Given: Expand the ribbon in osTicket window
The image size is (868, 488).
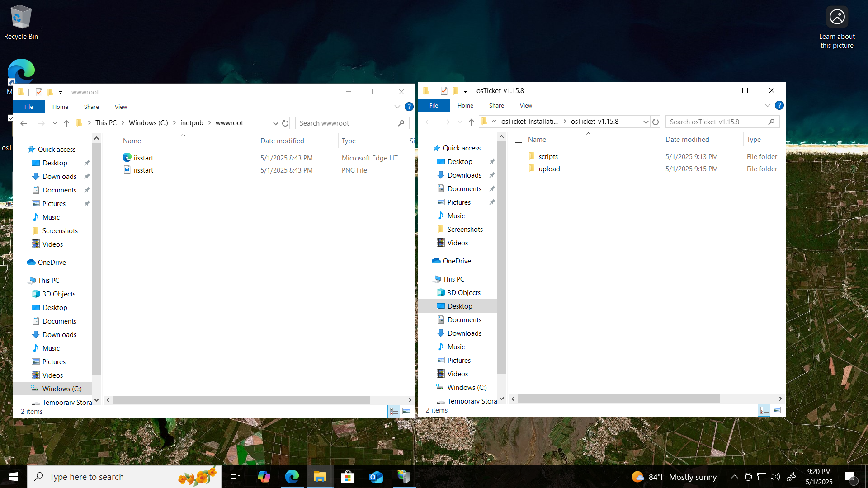Looking at the screenshot, I should coord(767,105).
